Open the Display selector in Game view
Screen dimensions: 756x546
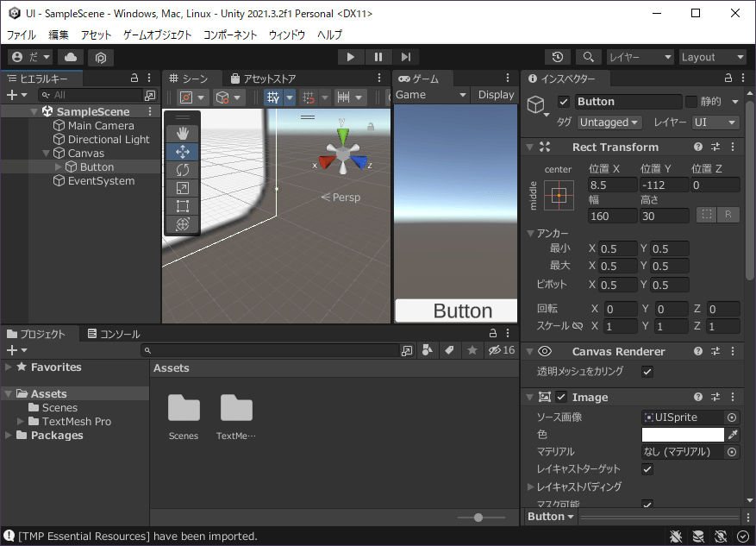[x=495, y=95]
